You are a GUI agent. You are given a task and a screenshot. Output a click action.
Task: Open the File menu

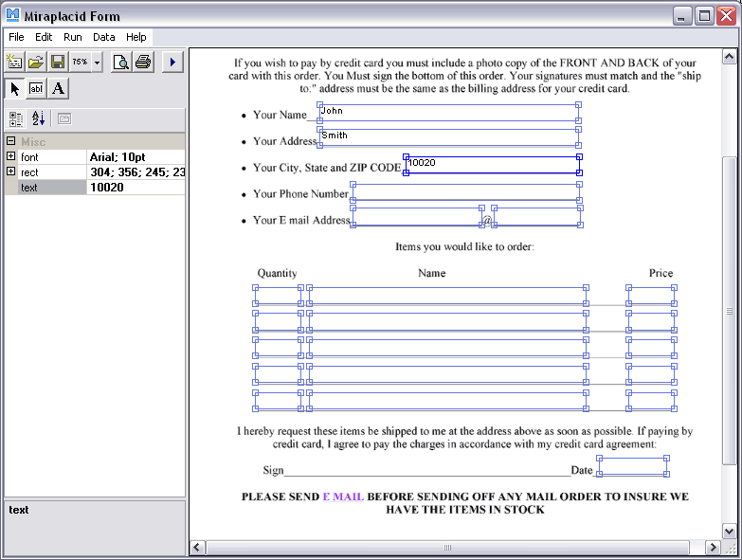(x=16, y=37)
